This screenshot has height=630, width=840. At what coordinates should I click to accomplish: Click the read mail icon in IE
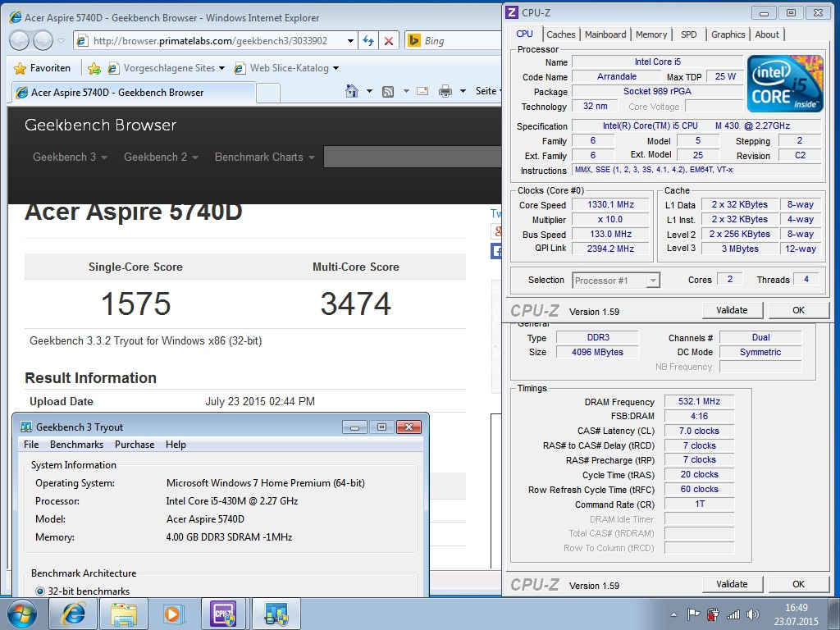(x=422, y=91)
